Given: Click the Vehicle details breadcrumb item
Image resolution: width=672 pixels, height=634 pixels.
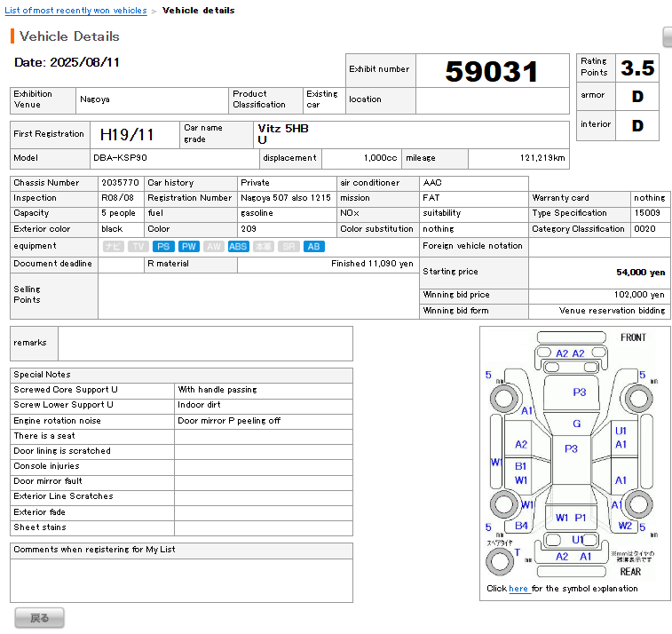Looking at the screenshot, I should [x=199, y=11].
